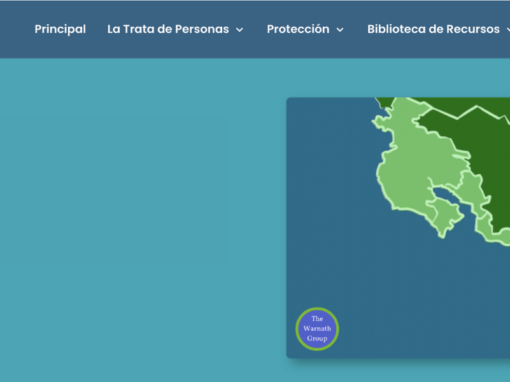This screenshot has height=382, width=510.
Task: Open the Protección menu label
Action: pyautogui.click(x=298, y=29)
